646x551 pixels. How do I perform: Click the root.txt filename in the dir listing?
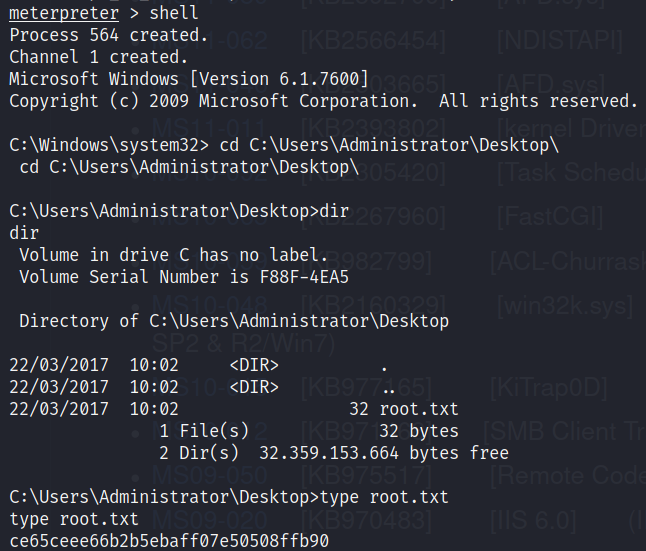coord(418,409)
